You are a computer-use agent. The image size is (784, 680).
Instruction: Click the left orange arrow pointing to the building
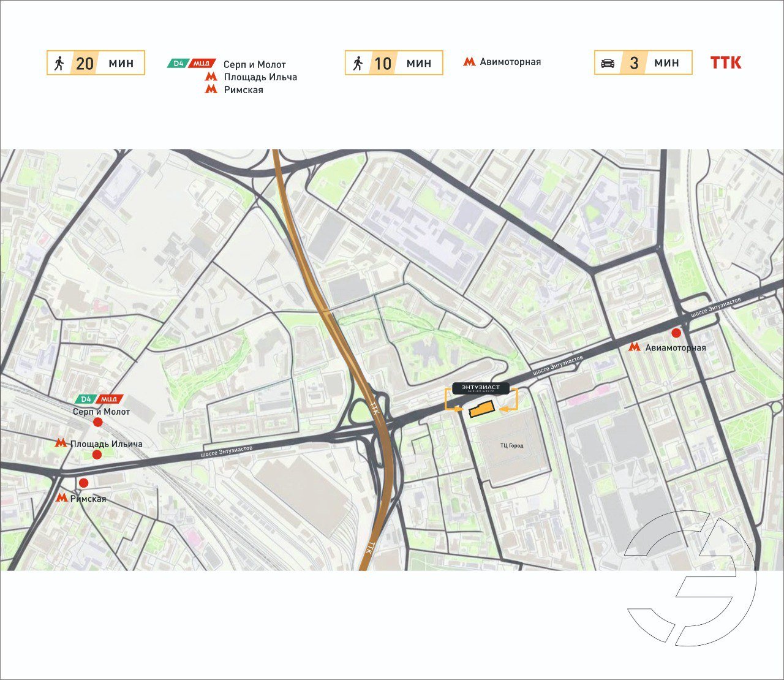click(x=458, y=409)
